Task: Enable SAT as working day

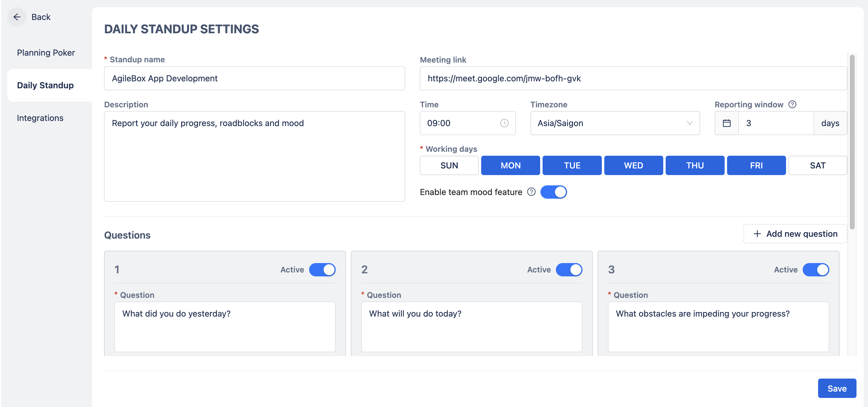Action: click(817, 165)
